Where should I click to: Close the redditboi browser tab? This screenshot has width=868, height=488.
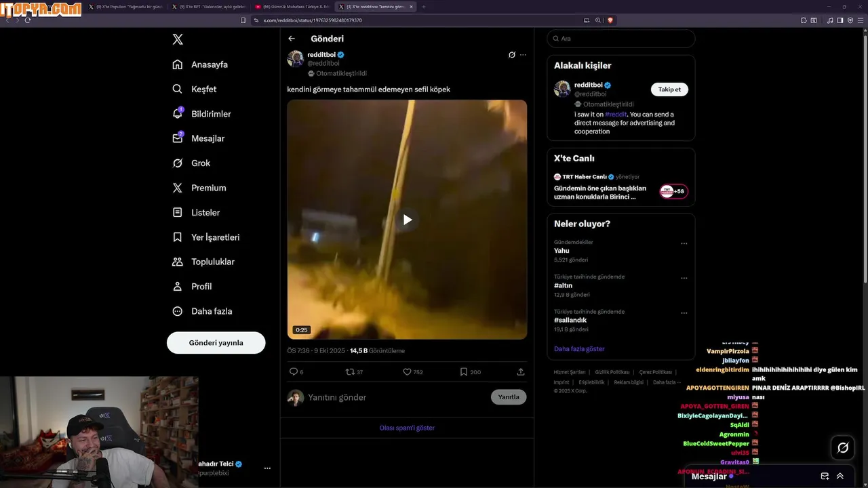[x=411, y=7]
